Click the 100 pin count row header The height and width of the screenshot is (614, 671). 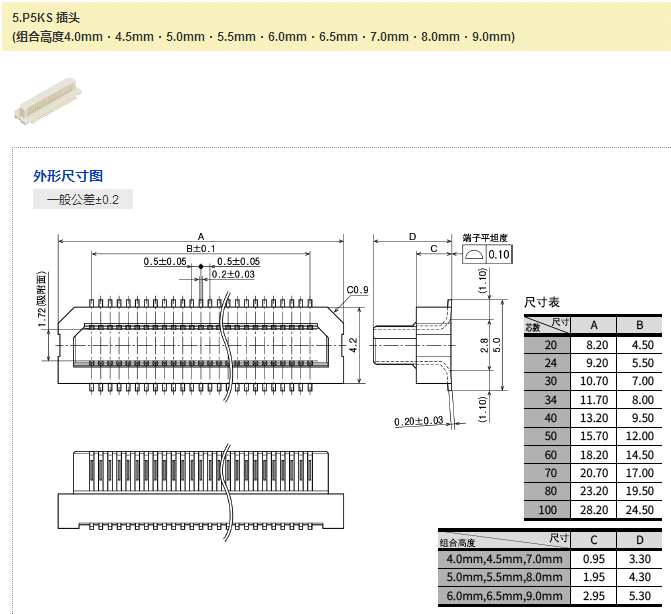point(549,510)
